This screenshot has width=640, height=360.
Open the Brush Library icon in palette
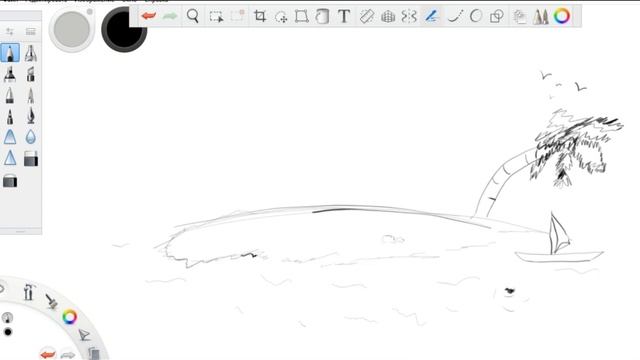click(31, 31)
